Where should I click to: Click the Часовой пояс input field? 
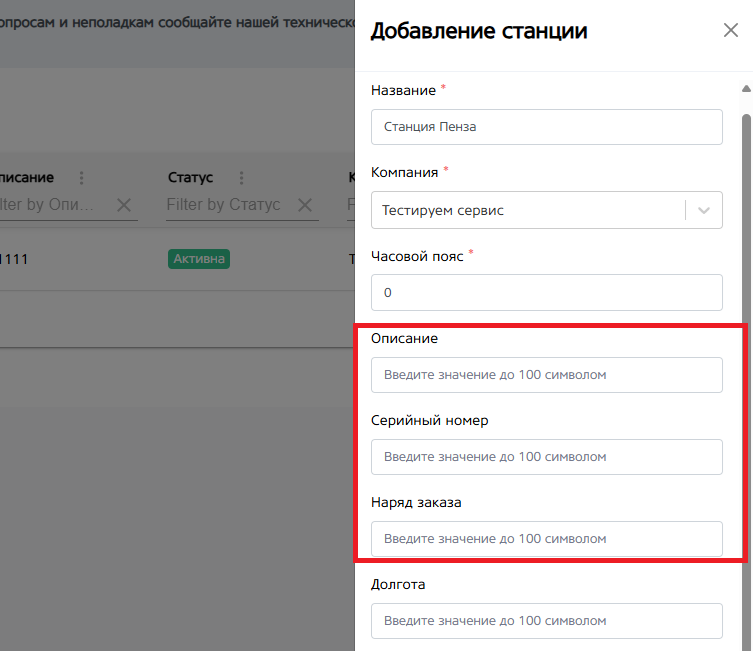546,293
